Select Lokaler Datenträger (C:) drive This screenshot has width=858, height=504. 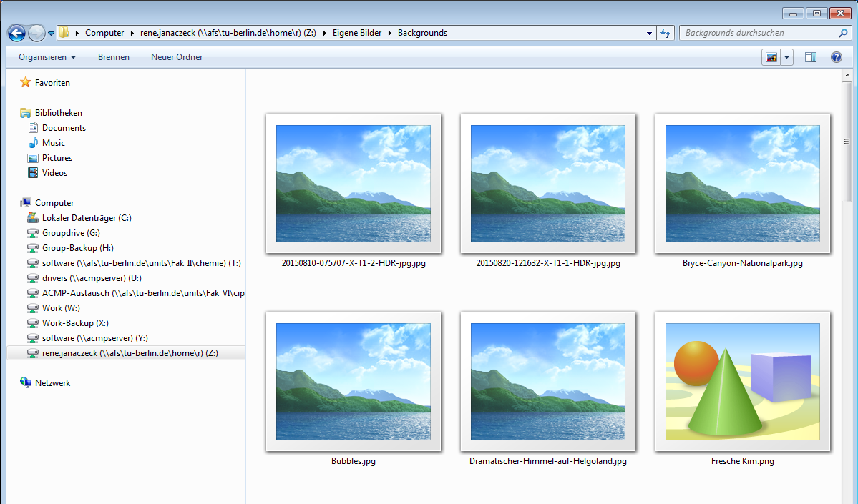coord(87,218)
